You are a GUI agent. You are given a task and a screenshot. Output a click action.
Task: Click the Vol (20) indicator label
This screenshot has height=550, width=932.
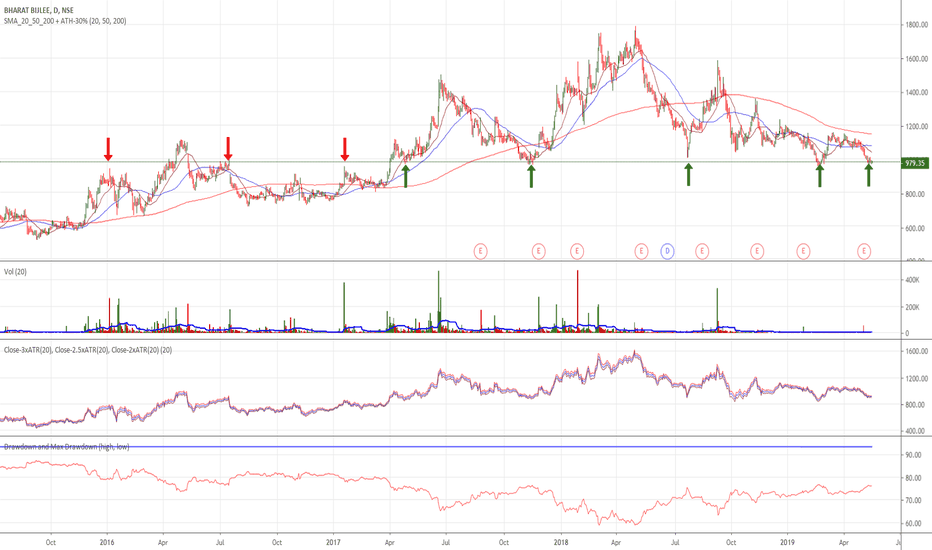[15, 272]
